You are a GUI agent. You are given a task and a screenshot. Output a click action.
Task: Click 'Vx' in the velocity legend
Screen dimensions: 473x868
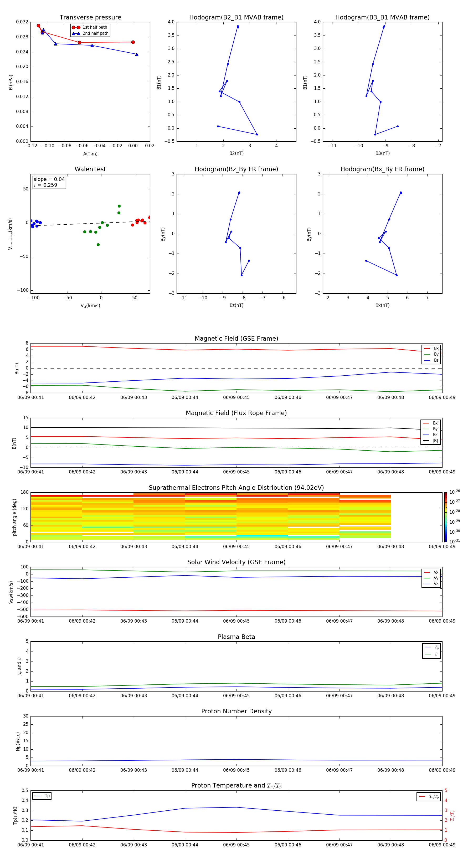[x=431, y=572]
